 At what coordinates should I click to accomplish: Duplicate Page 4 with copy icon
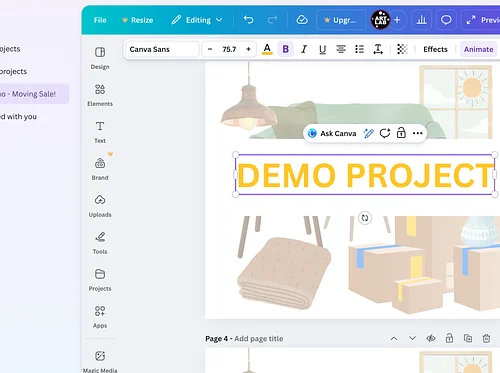(468, 338)
